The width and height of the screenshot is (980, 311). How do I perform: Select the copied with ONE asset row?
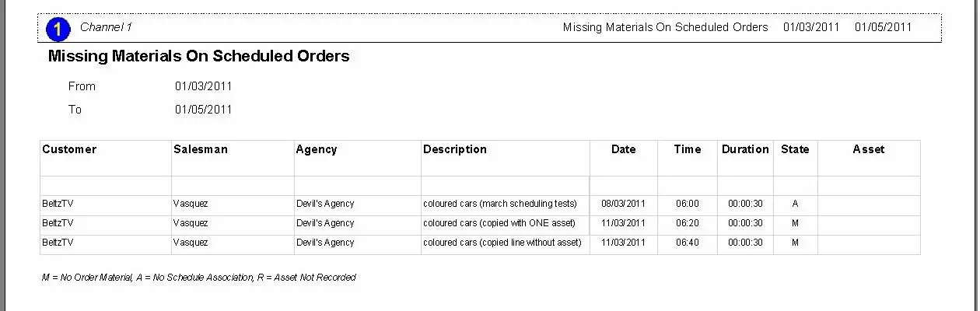pyautogui.click(x=499, y=223)
